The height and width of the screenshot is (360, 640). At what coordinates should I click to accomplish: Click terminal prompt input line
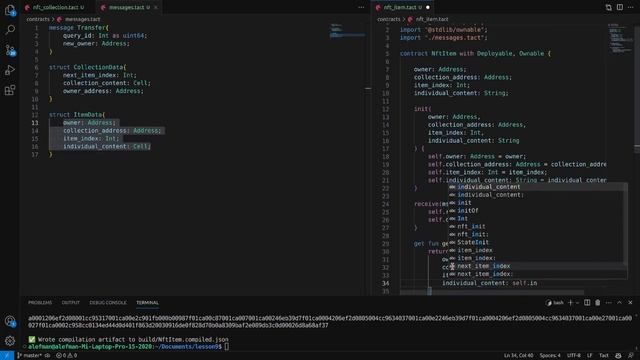128,347
